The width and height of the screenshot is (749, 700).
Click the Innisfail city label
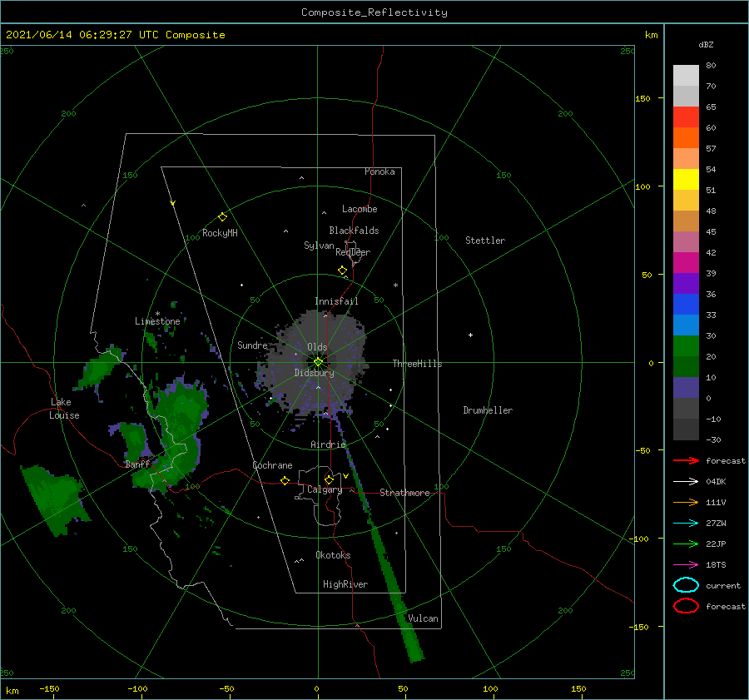tap(336, 301)
